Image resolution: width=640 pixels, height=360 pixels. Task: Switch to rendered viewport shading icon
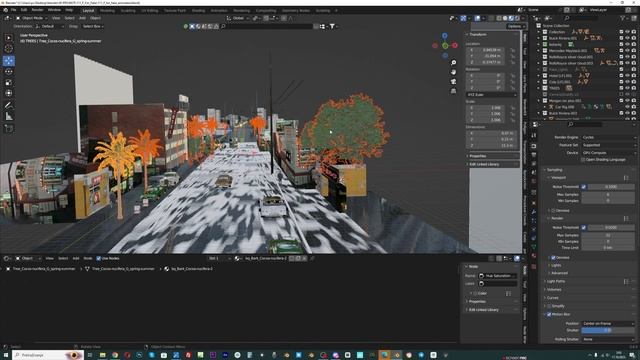point(518,18)
